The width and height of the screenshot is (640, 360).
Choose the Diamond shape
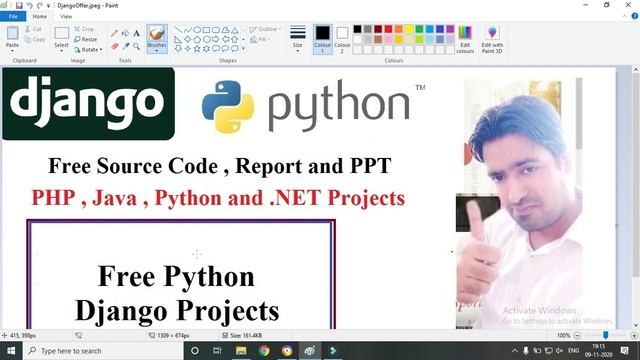188,39
